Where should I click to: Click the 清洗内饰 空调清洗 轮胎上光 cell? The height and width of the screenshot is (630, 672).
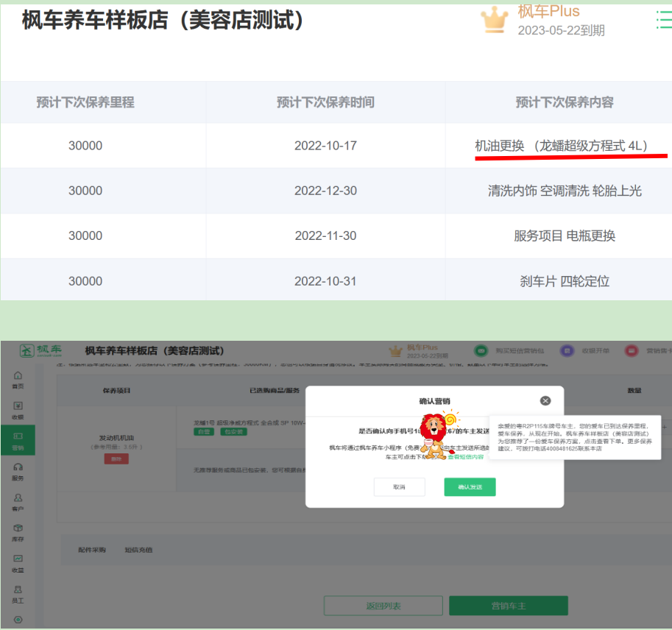pos(565,191)
